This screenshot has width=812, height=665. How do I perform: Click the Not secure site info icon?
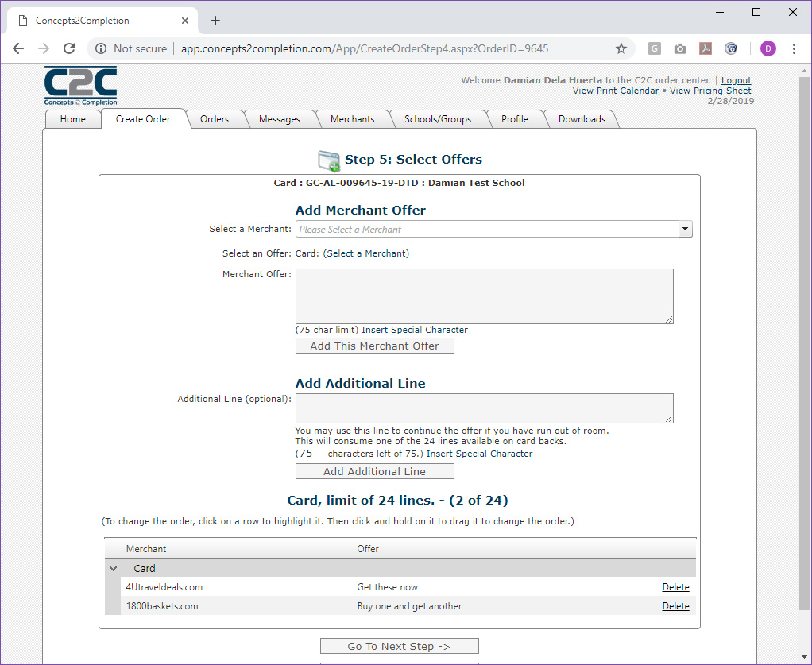click(x=101, y=48)
